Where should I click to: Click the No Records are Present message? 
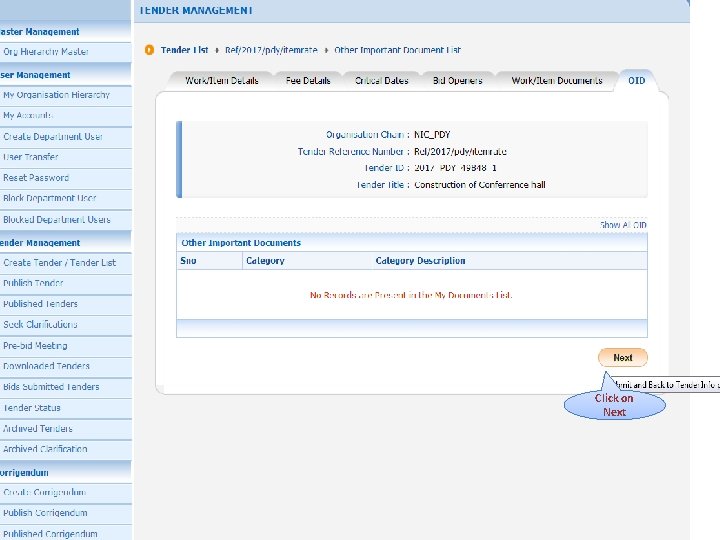pyautogui.click(x=411, y=295)
